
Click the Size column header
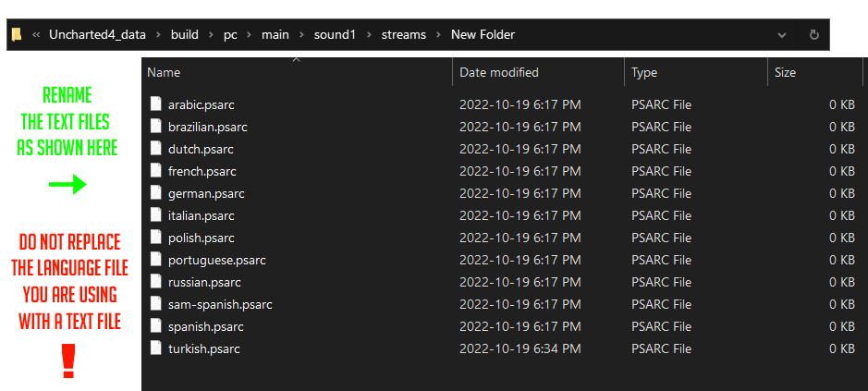tap(785, 72)
